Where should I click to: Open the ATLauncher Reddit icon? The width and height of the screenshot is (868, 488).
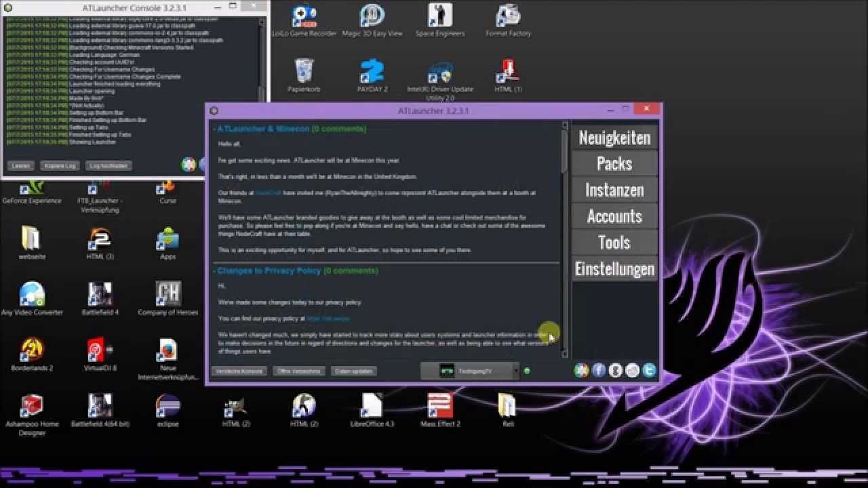click(x=632, y=370)
